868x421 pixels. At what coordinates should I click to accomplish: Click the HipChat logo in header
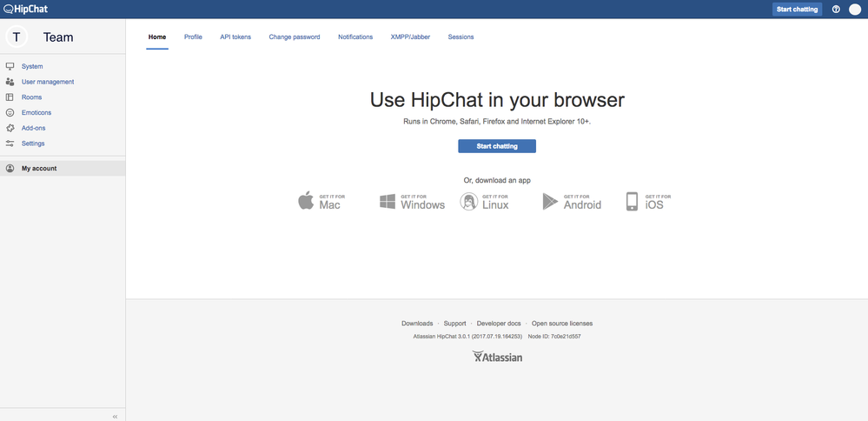[x=26, y=9]
